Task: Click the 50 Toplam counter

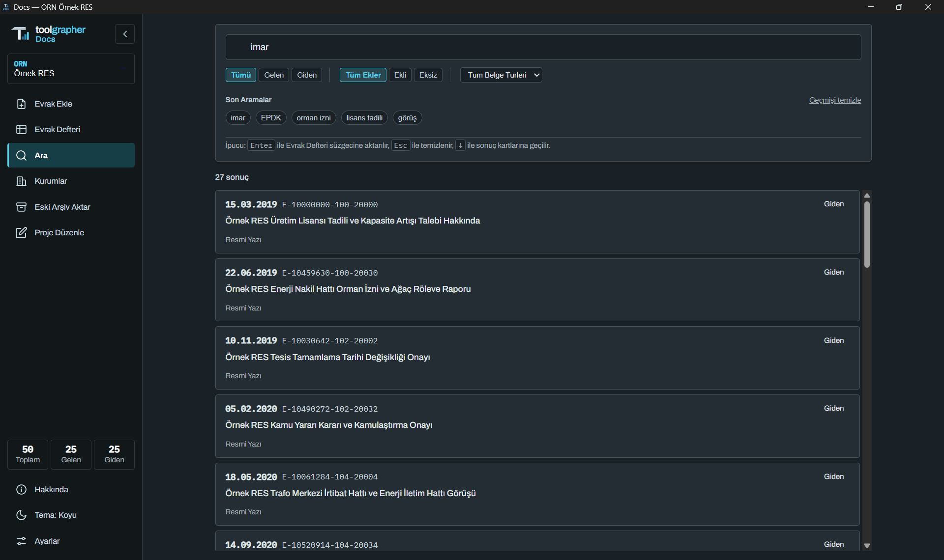Action: [x=28, y=454]
